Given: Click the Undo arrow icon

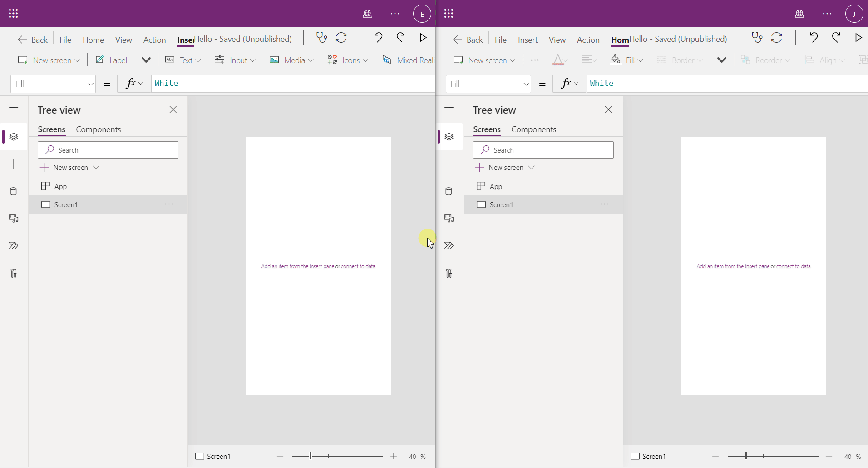Looking at the screenshot, I should click(379, 37).
